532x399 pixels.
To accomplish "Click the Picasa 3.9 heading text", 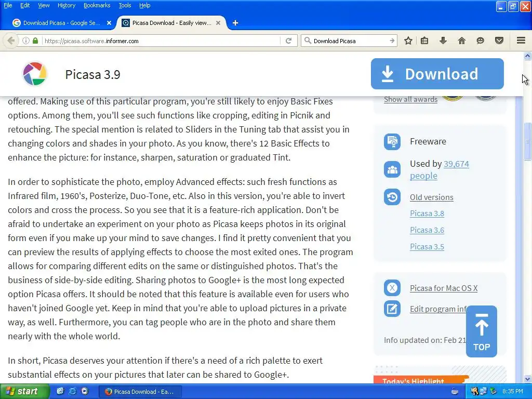I will [x=92, y=74].
